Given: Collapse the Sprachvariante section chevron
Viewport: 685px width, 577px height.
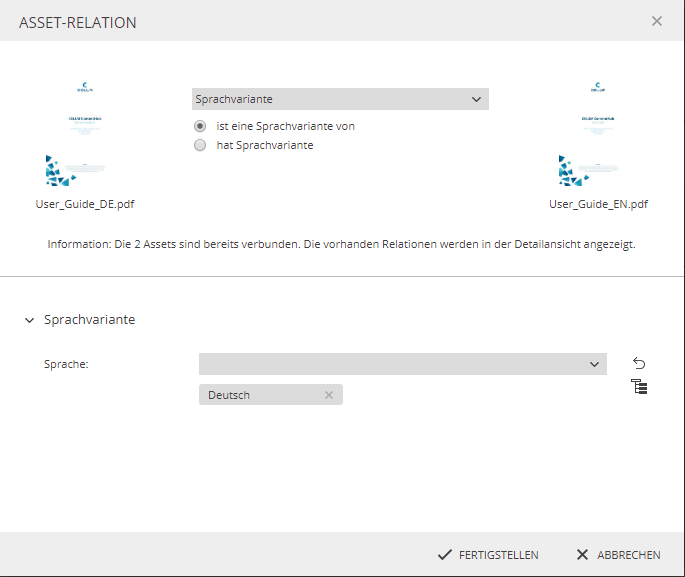Looking at the screenshot, I should click(29, 320).
